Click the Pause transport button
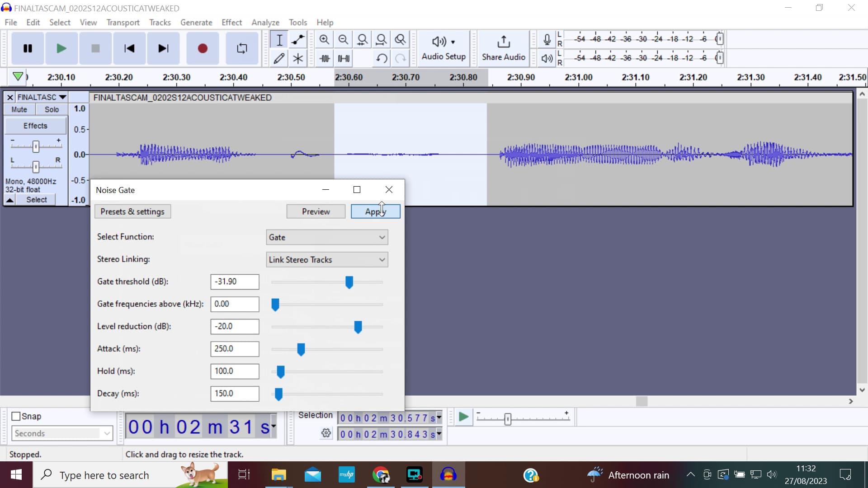Screen dimensions: 868x488 [28, 48]
